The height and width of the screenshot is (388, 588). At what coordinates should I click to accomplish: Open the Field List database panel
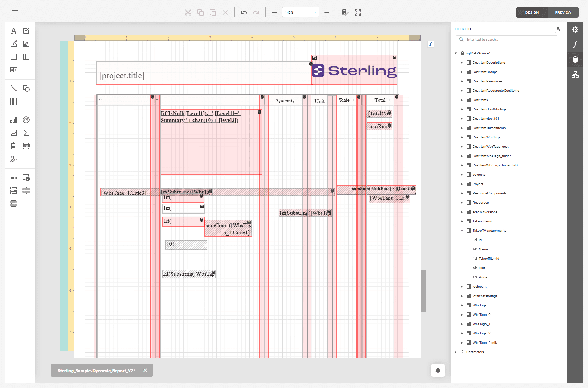tap(575, 59)
